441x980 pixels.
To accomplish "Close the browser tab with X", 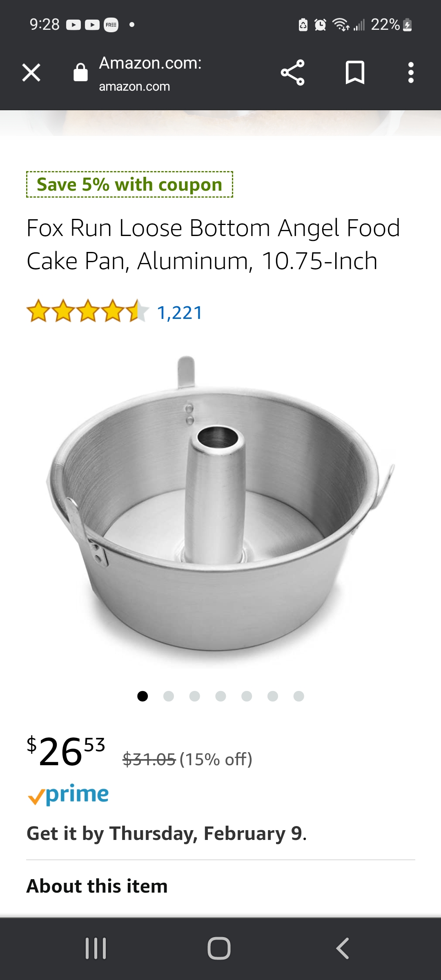I will coord(31,73).
